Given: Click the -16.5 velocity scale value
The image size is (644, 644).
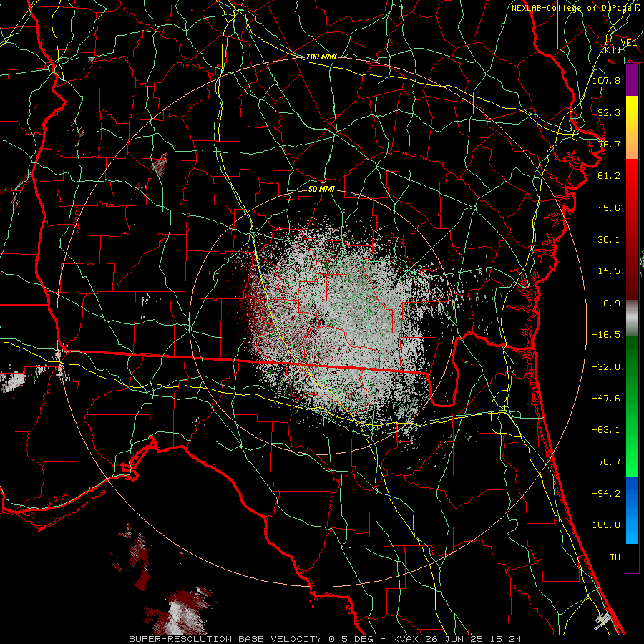Looking at the screenshot, I should pyautogui.click(x=606, y=335).
